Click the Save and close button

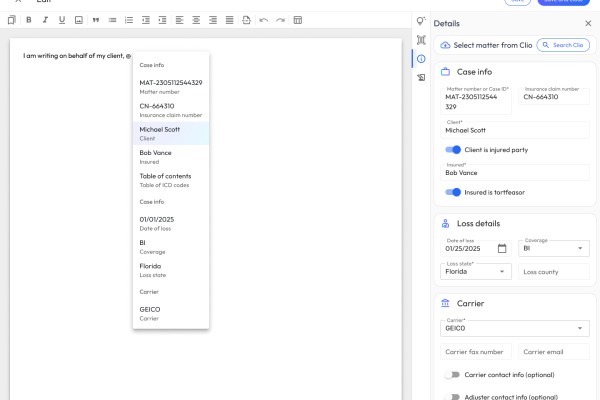point(563,2)
